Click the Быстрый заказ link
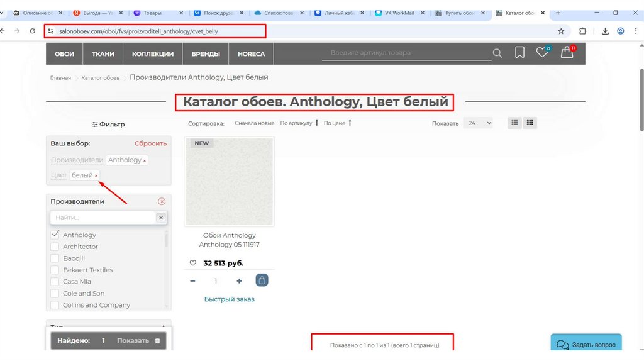 pyautogui.click(x=229, y=299)
